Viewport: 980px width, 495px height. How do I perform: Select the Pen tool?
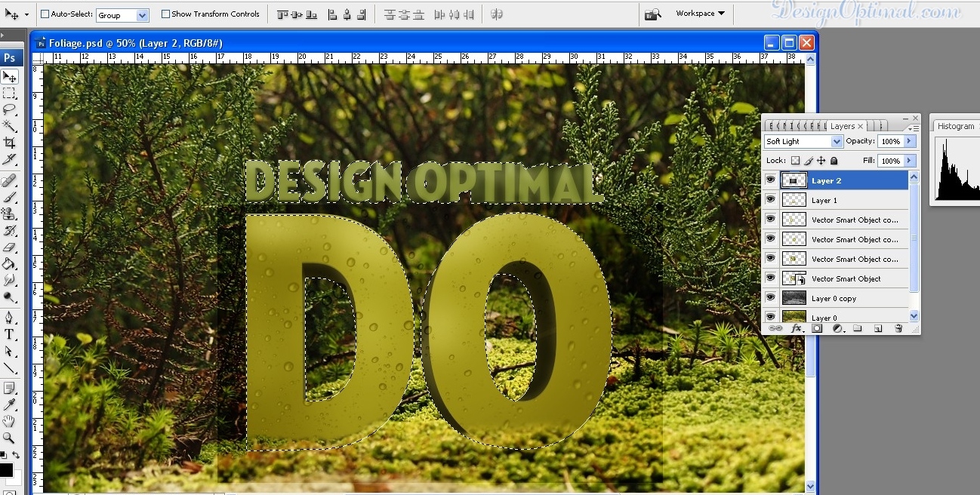point(10,317)
